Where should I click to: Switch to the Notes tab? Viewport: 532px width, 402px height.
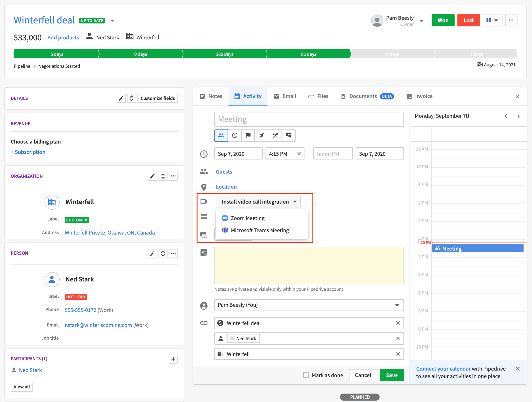tap(211, 96)
